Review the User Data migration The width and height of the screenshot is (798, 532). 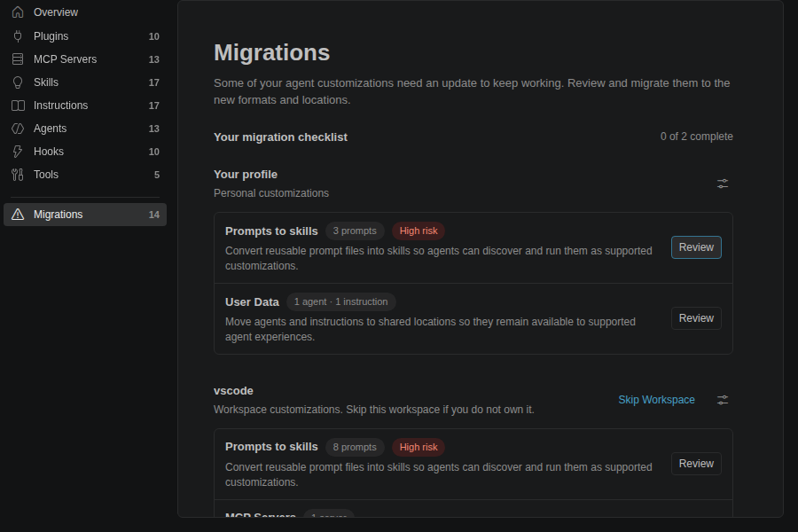pyautogui.click(x=696, y=318)
